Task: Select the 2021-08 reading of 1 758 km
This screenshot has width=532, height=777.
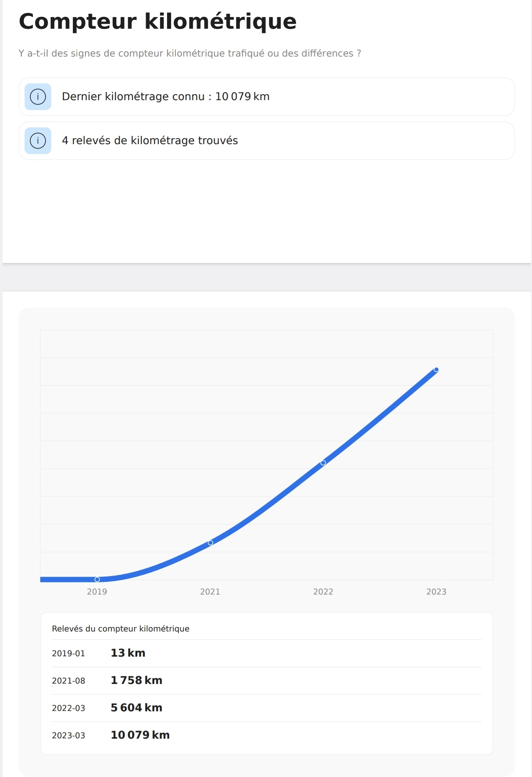Action: (x=267, y=681)
